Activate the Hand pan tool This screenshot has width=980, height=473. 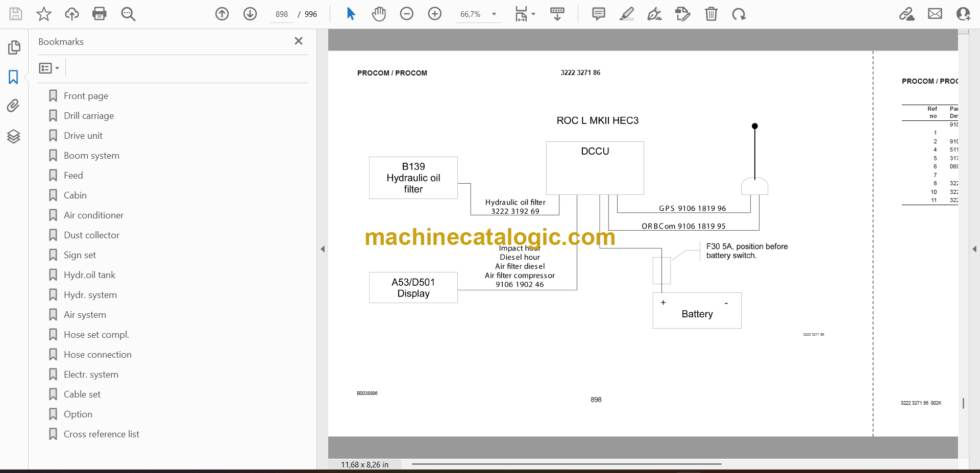pos(379,14)
